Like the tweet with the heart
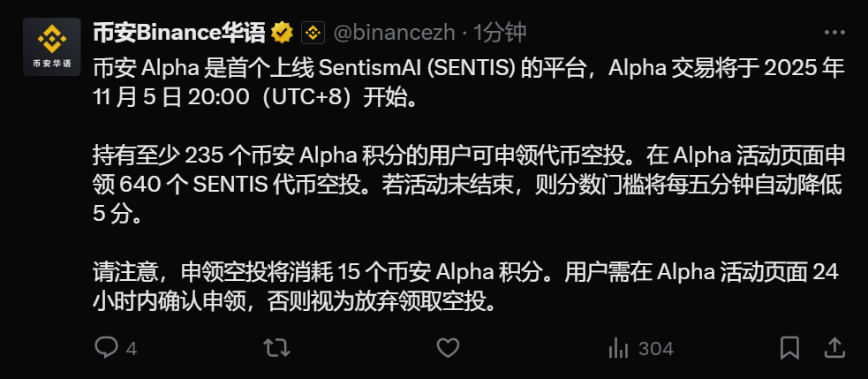868x379 pixels. (449, 348)
